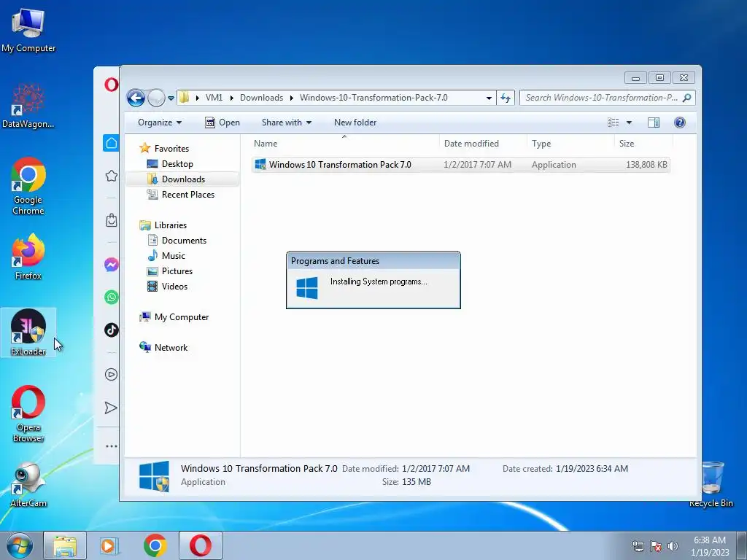Expand view options dropdown arrow
The width and height of the screenshot is (747, 560).
629,122
